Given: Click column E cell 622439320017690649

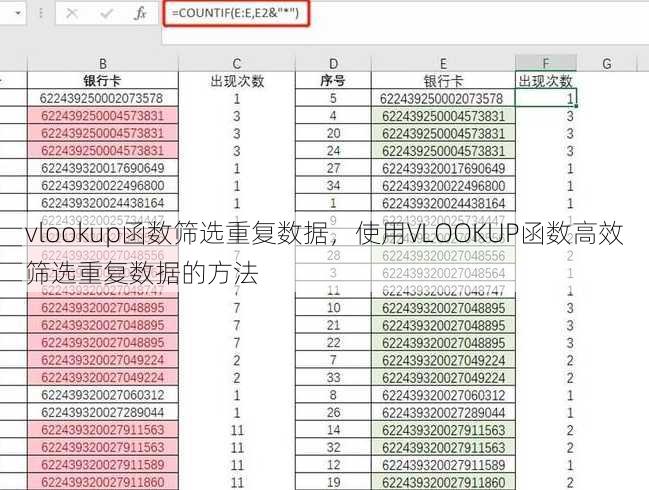Looking at the screenshot, I should (443, 168).
